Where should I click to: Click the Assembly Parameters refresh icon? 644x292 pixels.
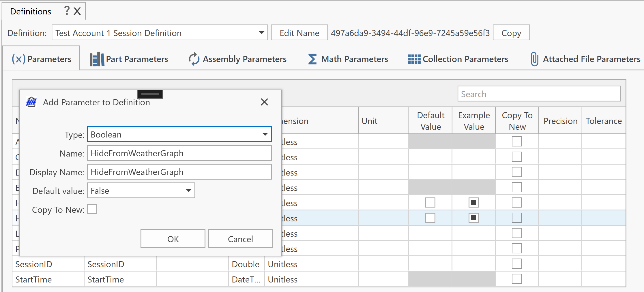click(x=194, y=59)
